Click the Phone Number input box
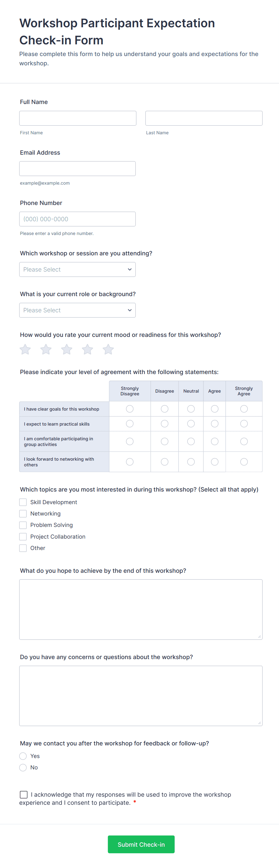The width and height of the screenshot is (279, 868). point(77,219)
